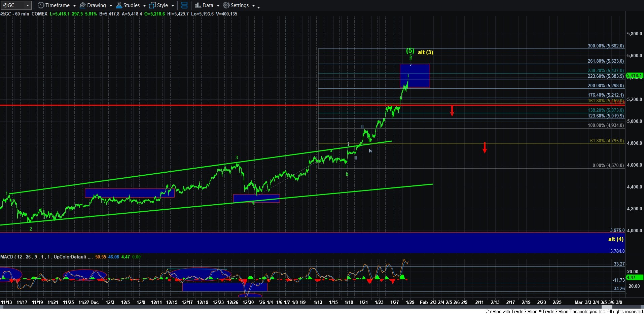Select the lower red down arrow on chart
The height and width of the screenshot is (314, 644).
point(485,147)
